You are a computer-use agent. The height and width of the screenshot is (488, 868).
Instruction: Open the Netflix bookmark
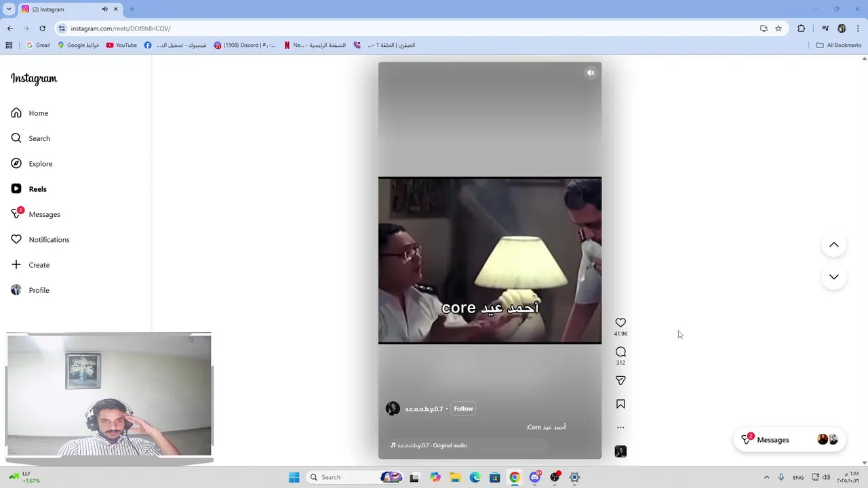tap(315, 45)
